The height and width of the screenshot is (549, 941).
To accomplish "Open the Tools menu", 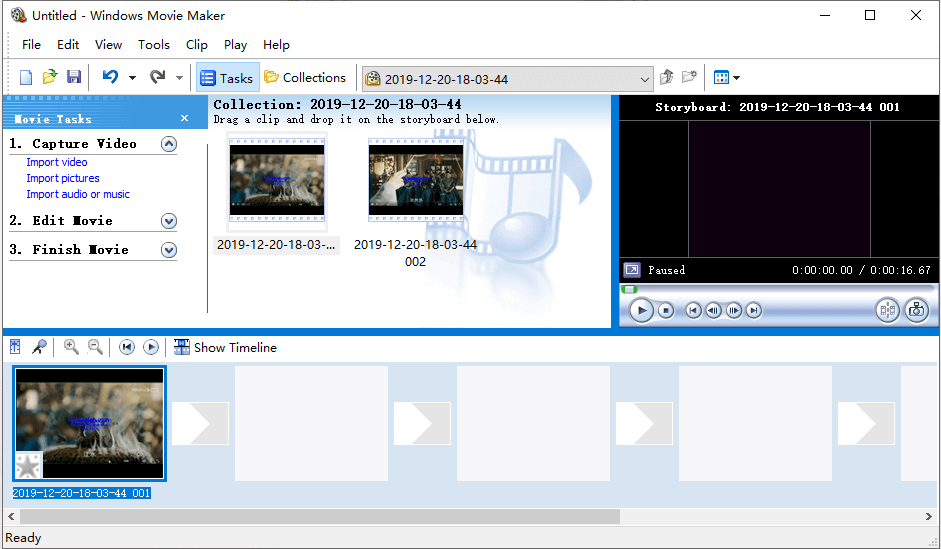I will tap(154, 44).
